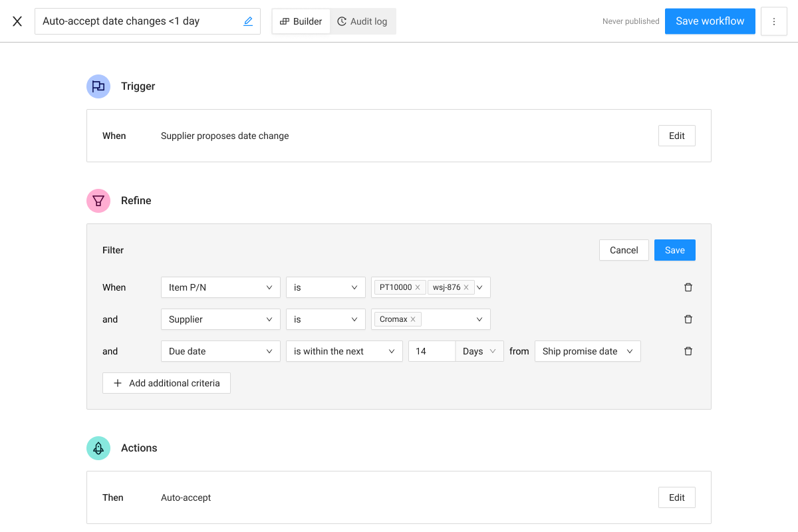798x532 pixels.
Task: Click the pencil icon to rename workflow
Action: tap(248, 21)
